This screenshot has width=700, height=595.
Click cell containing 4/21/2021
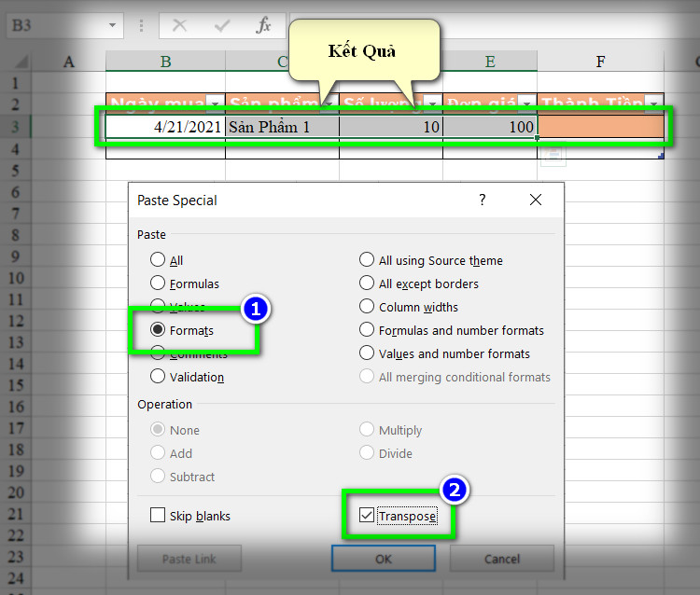click(x=165, y=127)
